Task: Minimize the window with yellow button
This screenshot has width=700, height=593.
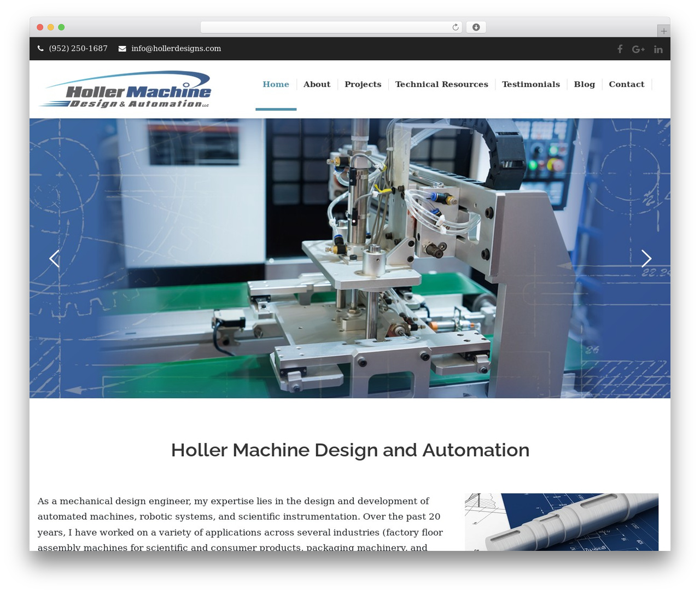Action: 50,27
